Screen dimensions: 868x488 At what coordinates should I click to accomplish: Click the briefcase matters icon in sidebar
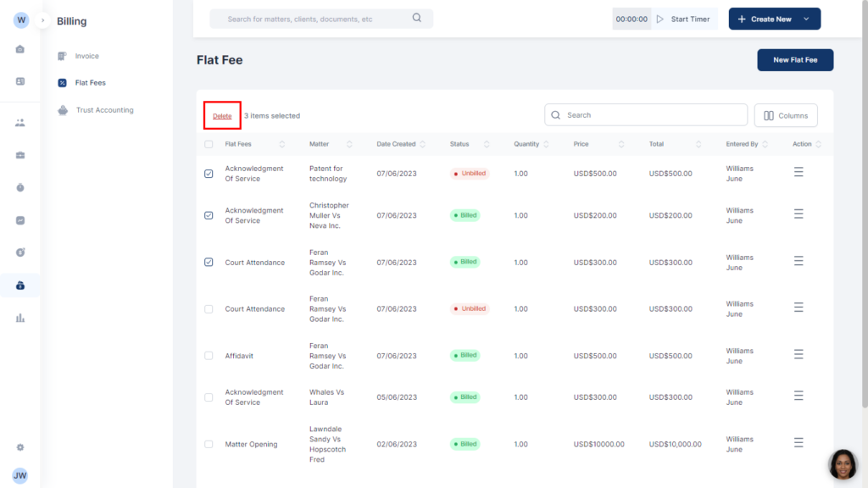20,155
